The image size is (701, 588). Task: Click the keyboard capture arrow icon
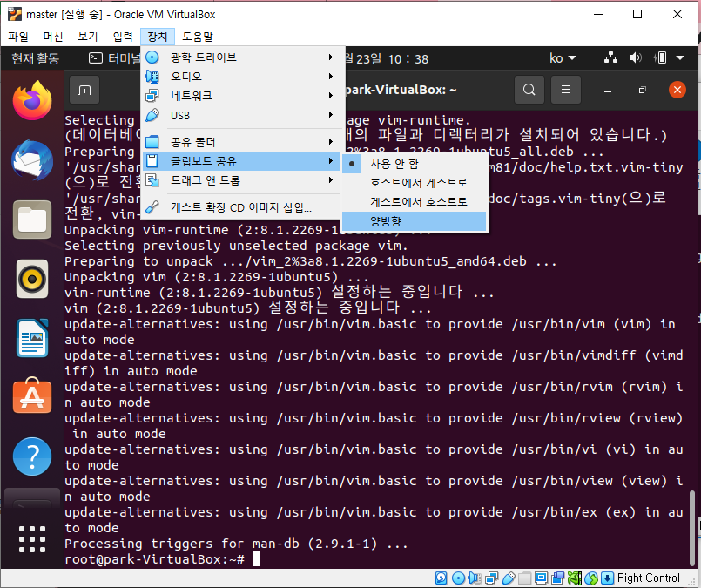[x=608, y=578]
